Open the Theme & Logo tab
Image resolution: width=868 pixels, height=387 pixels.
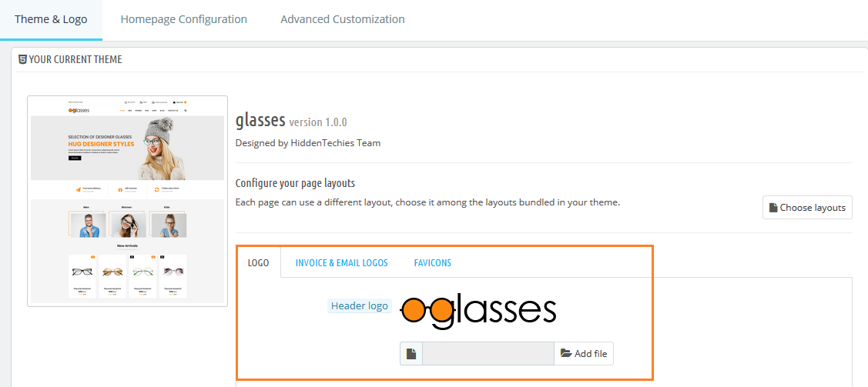point(51,19)
